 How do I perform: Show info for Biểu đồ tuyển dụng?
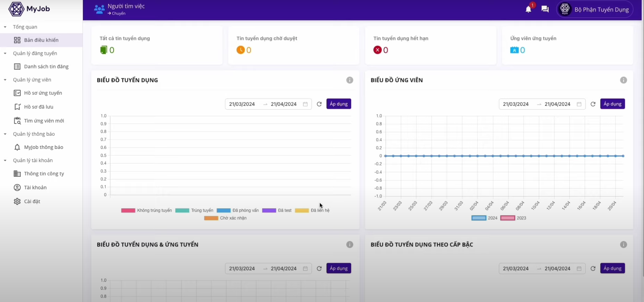(x=350, y=80)
